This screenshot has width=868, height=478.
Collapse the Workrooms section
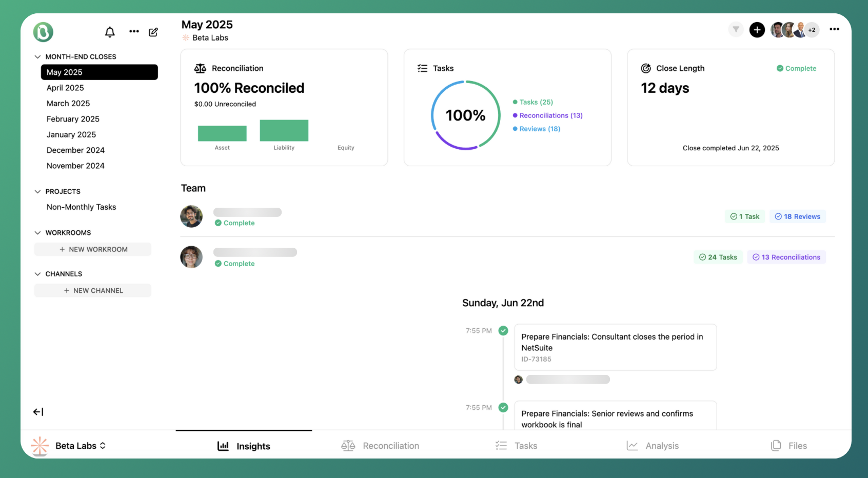click(x=37, y=233)
